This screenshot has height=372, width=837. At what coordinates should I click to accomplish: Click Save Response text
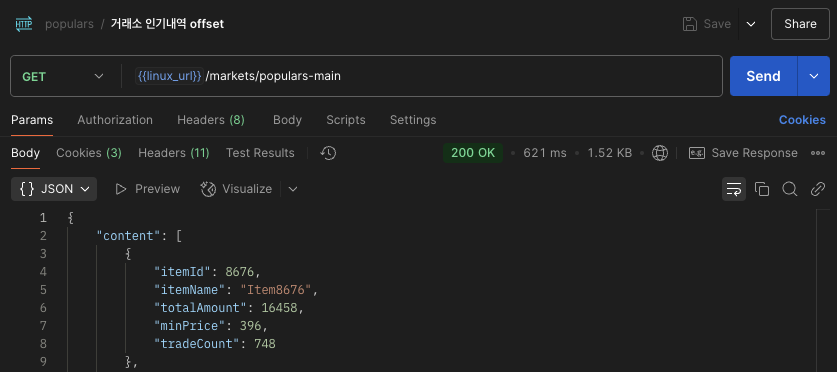coord(754,153)
